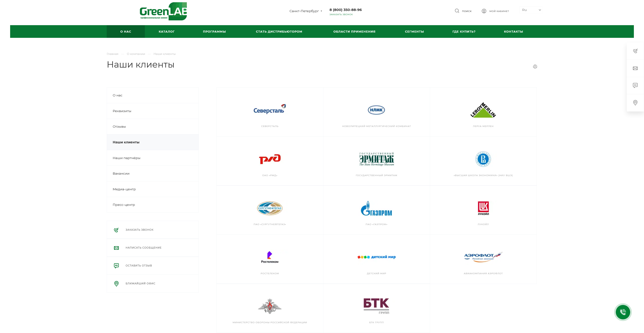644x333 pixels.
Task: Click the GreenLAB logo
Action: click(x=163, y=11)
